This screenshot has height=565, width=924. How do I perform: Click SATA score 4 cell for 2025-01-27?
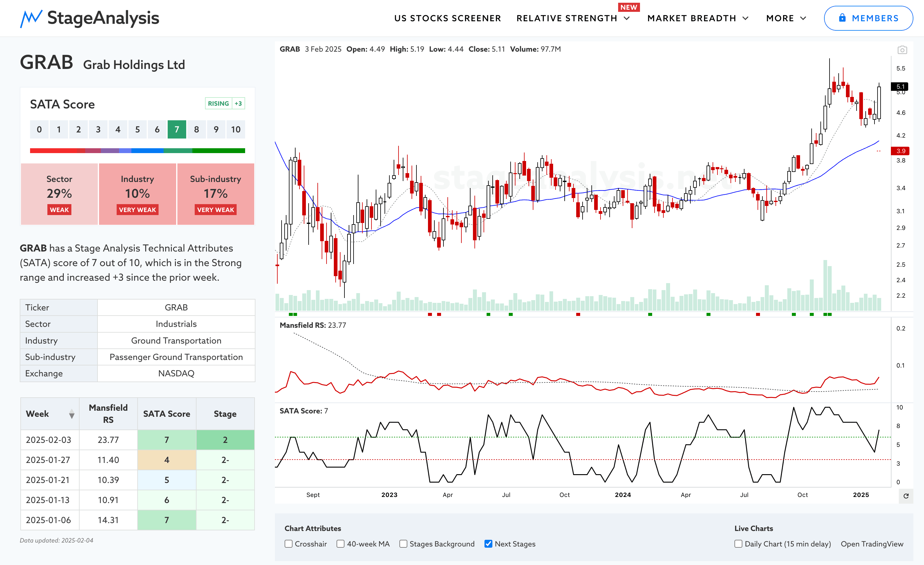coord(167,460)
